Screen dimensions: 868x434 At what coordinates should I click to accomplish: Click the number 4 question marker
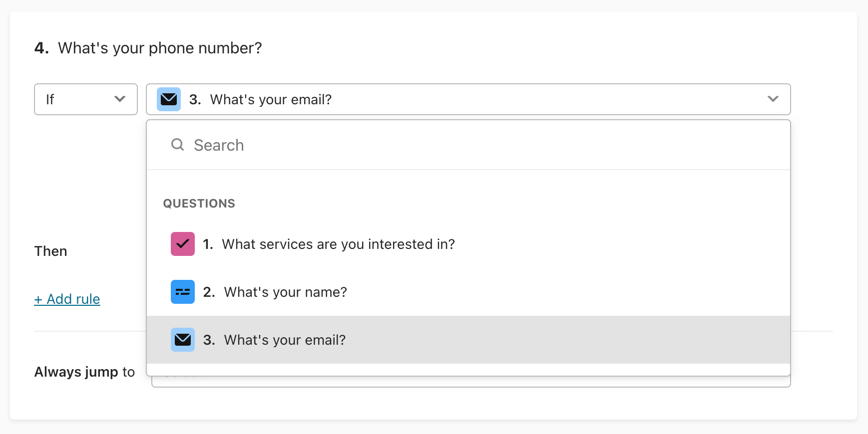pos(41,48)
